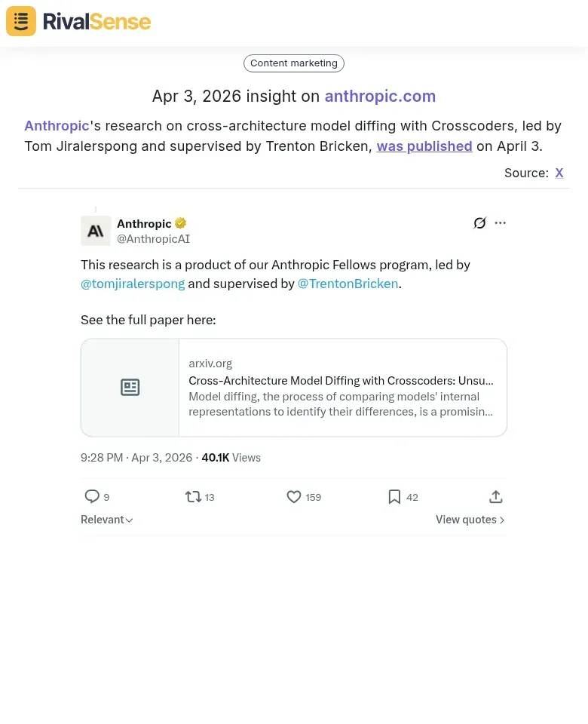The height and width of the screenshot is (724, 588).
Task: Bookmark the tweet
Action: coord(394,496)
